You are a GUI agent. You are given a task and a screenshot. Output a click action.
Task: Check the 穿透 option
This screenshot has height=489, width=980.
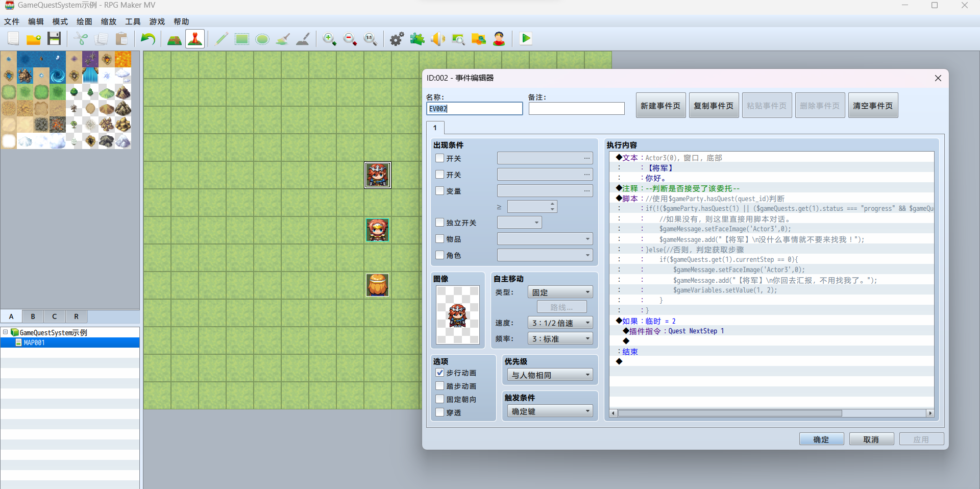click(439, 412)
